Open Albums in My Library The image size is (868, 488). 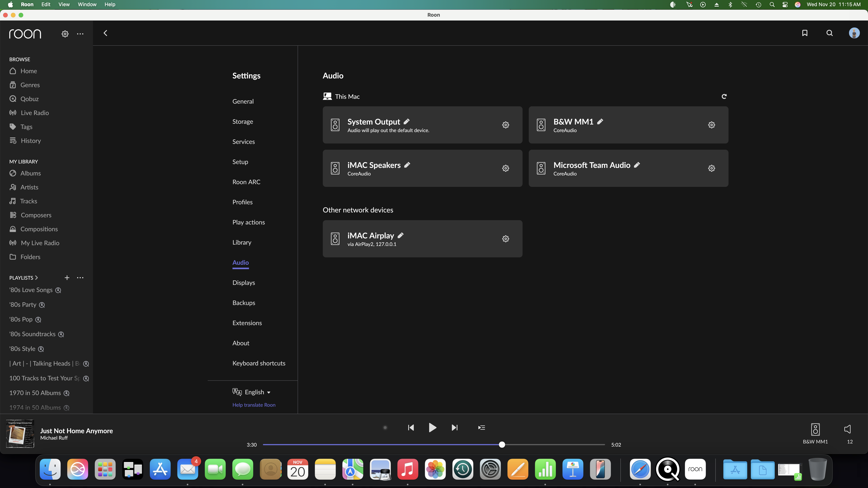pyautogui.click(x=25, y=173)
